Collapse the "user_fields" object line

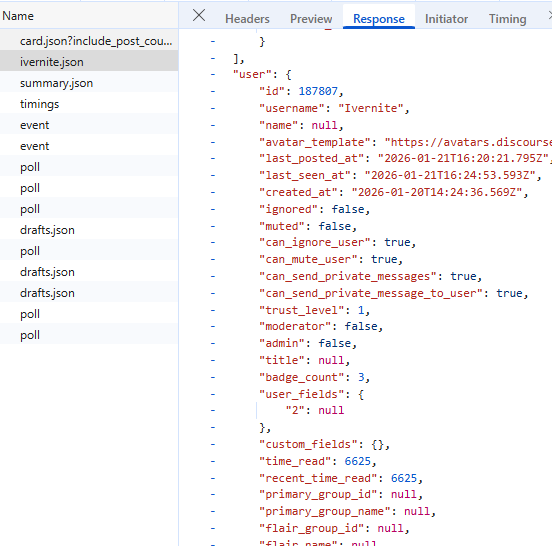(213, 394)
